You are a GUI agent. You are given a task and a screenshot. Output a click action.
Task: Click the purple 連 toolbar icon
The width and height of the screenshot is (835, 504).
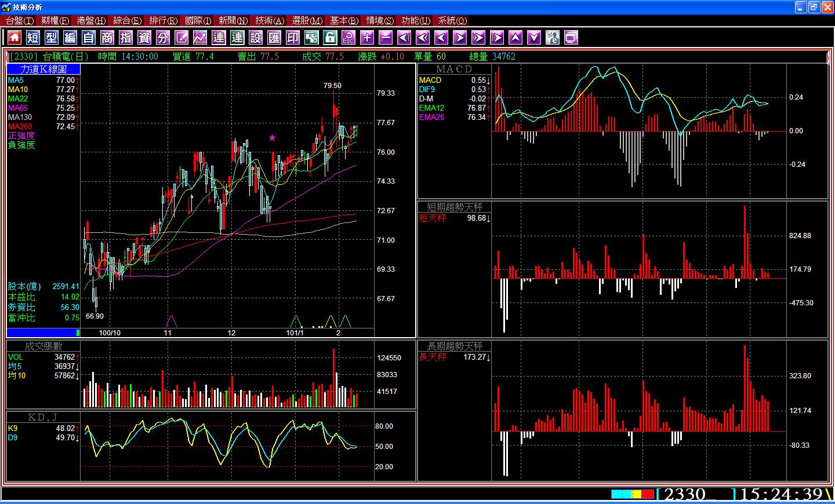click(x=219, y=38)
